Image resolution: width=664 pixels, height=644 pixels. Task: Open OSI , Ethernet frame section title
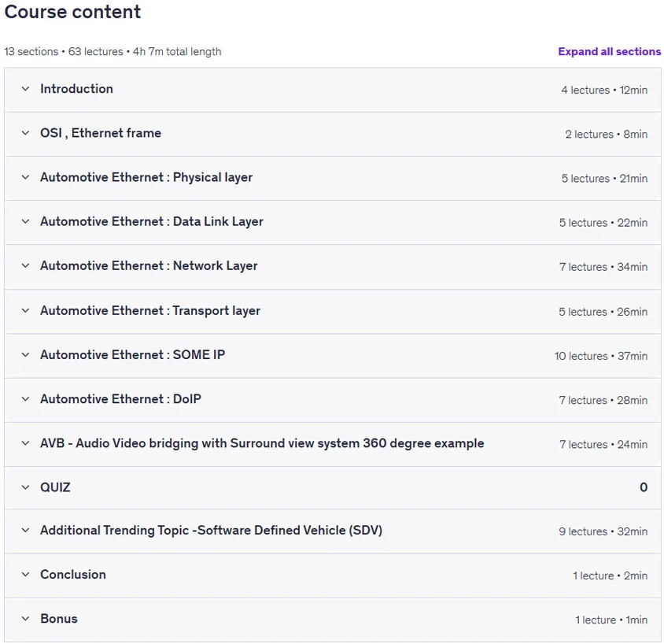(x=101, y=133)
